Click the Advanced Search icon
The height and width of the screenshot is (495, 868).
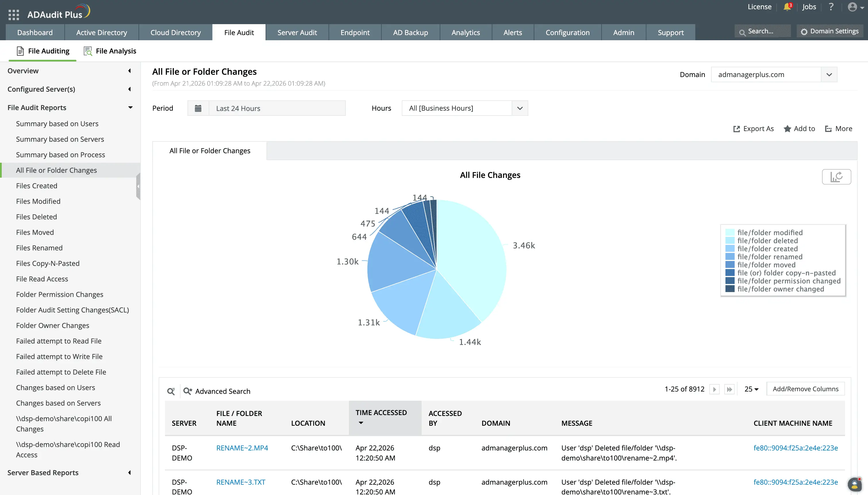(x=188, y=391)
